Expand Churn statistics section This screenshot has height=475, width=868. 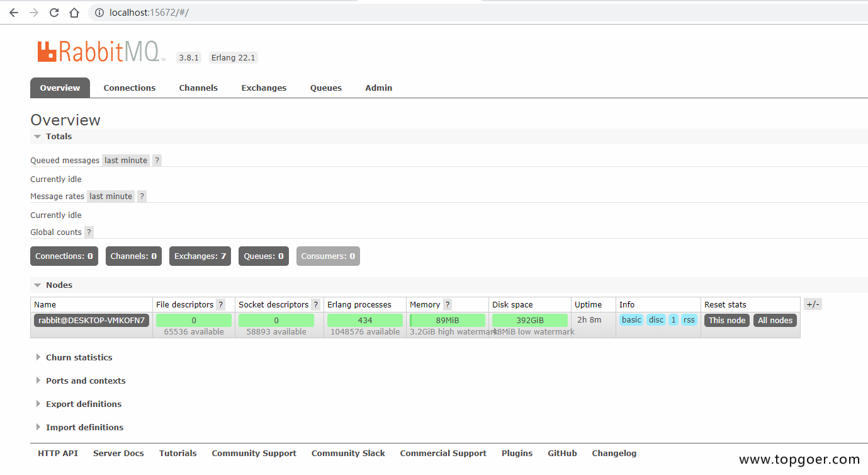[x=79, y=358]
